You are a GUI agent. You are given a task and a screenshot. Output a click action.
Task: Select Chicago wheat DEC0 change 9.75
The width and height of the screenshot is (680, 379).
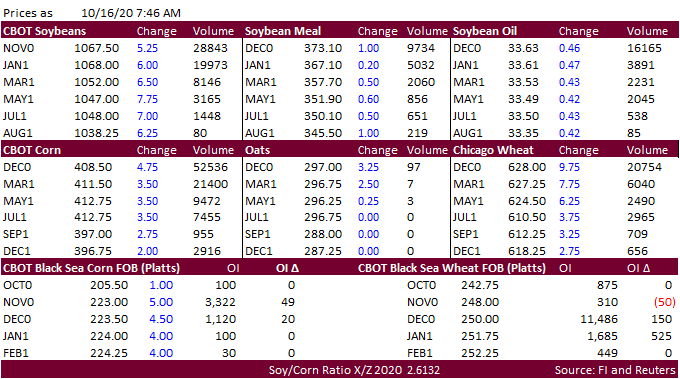click(569, 167)
